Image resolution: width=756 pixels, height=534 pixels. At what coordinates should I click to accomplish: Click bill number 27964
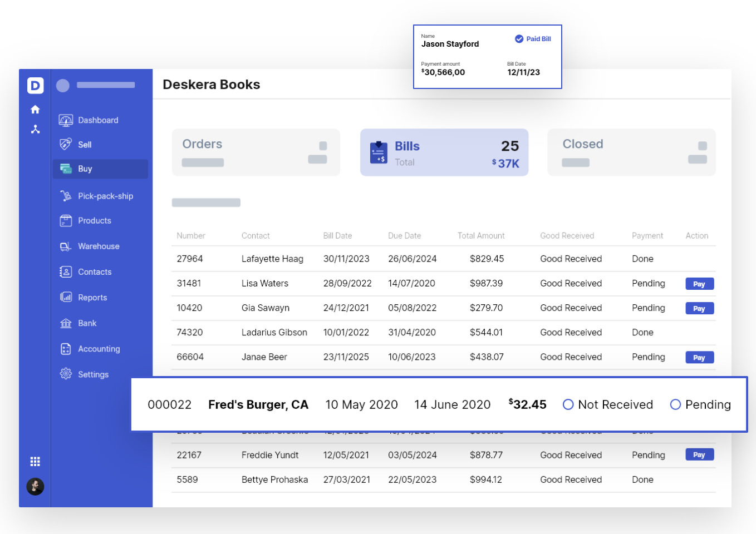190,259
